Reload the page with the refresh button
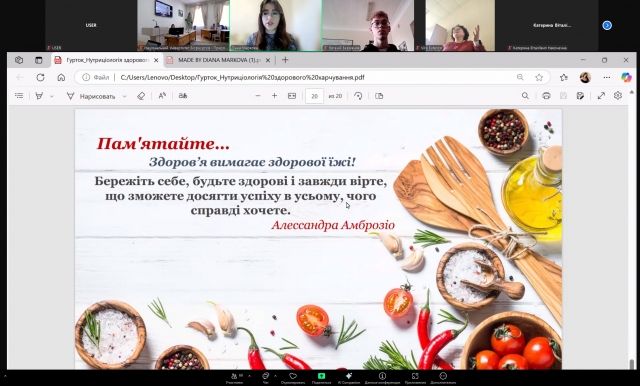 [x=40, y=77]
